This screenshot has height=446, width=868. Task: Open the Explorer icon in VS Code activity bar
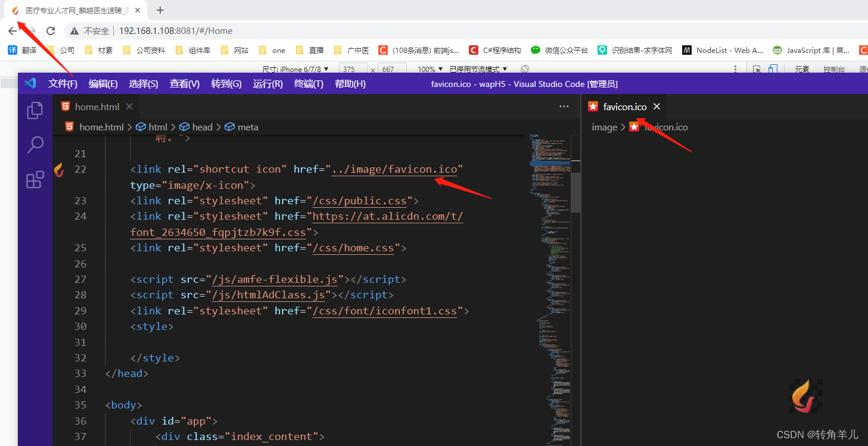pyautogui.click(x=35, y=110)
